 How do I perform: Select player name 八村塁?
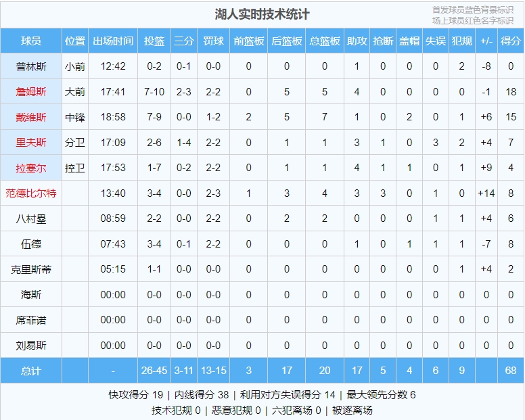click(31, 219)
